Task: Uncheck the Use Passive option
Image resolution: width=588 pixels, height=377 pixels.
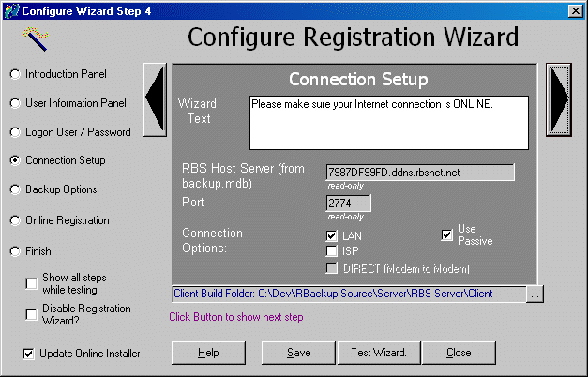Action: 447,235
